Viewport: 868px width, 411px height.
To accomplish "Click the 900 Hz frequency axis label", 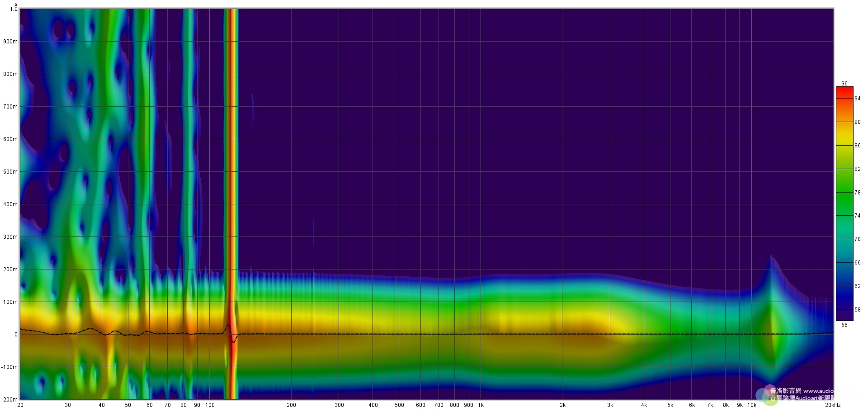I will click(x=468, y=405).
